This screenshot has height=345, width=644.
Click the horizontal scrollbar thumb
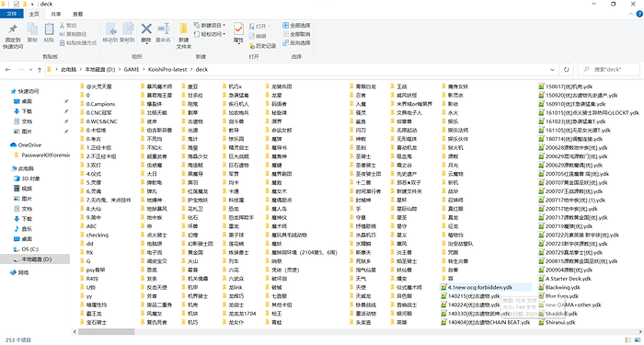[x=106, y=331]
